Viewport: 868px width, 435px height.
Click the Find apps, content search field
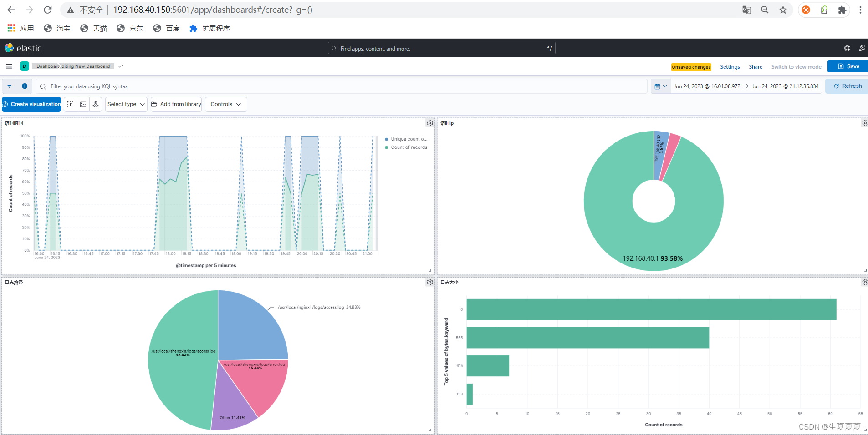(x=441, y=48)
